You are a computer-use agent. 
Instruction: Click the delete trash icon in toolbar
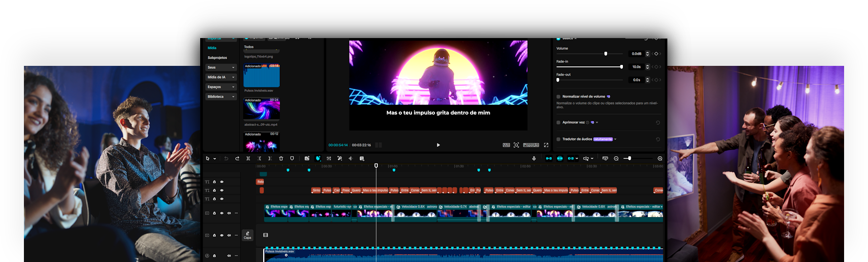(281, 159)
